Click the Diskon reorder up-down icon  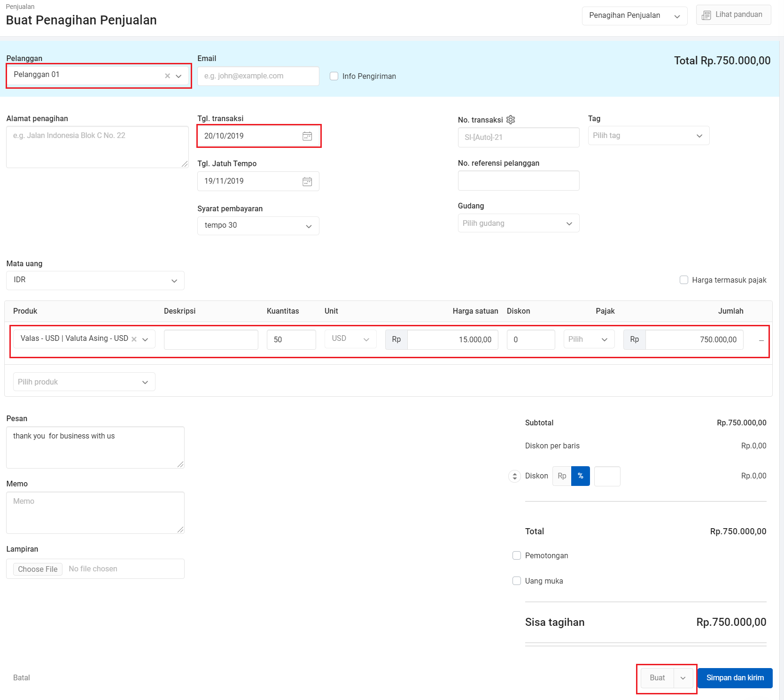(515, 476)
